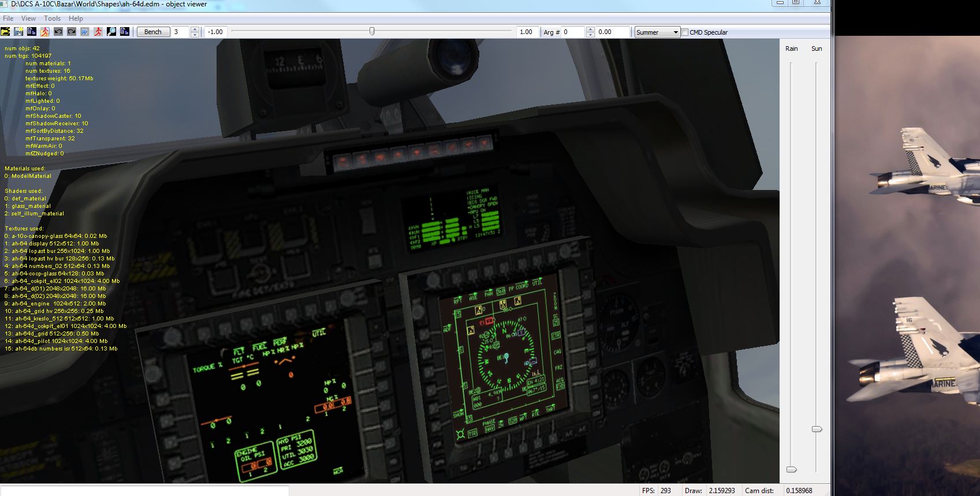Click the save model disk icon
Viewport: 980px width, 496px height.
click(x=19, y=32)
